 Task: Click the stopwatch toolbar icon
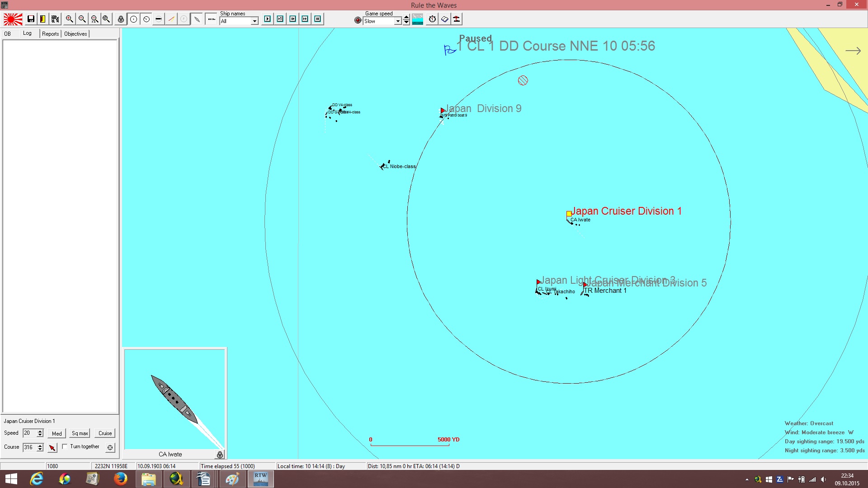coord(433,19)
